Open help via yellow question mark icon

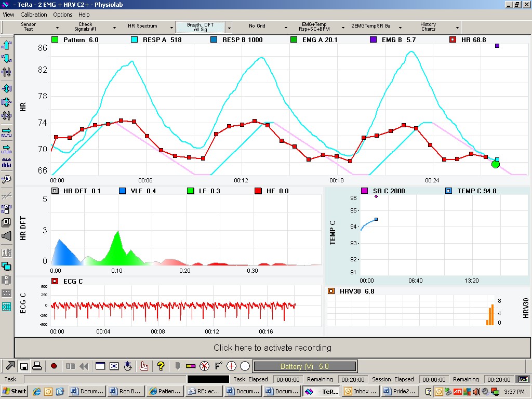[161, 366]
